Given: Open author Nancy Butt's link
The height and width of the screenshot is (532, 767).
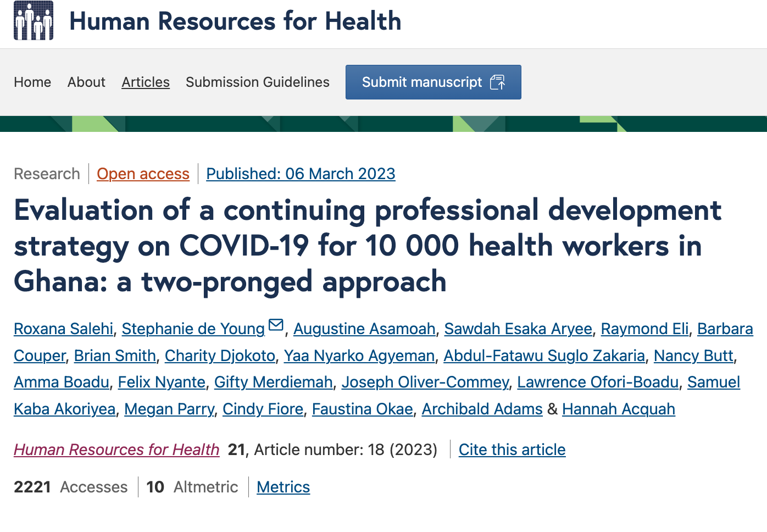Looking at the screenshot, I should (x=693, y=356).
